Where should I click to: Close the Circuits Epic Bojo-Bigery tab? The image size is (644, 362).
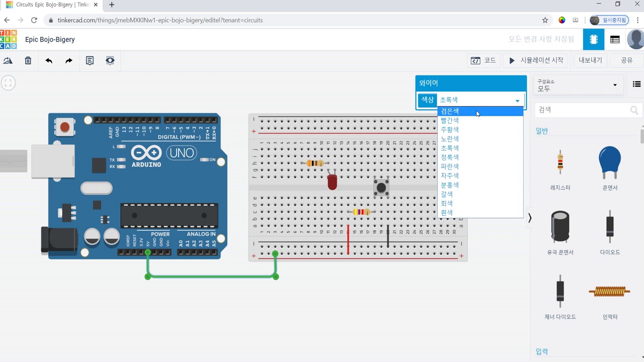(x=96, y=5)
